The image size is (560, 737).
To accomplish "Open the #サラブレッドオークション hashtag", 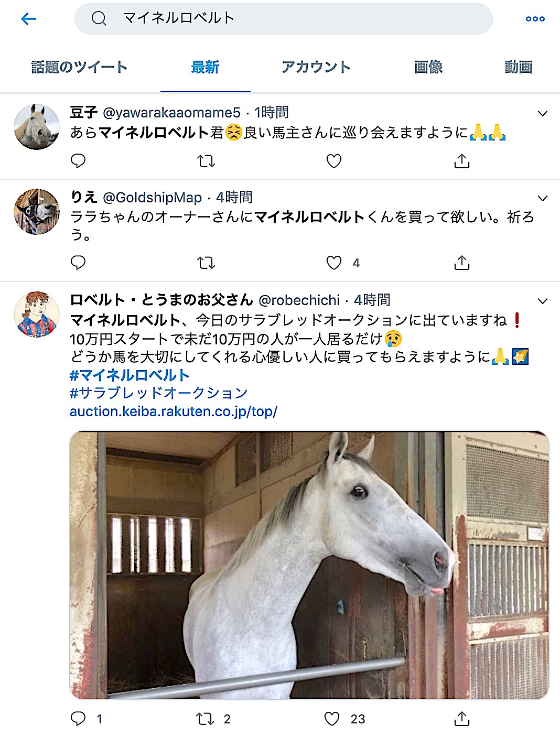I will coord(159,393).
